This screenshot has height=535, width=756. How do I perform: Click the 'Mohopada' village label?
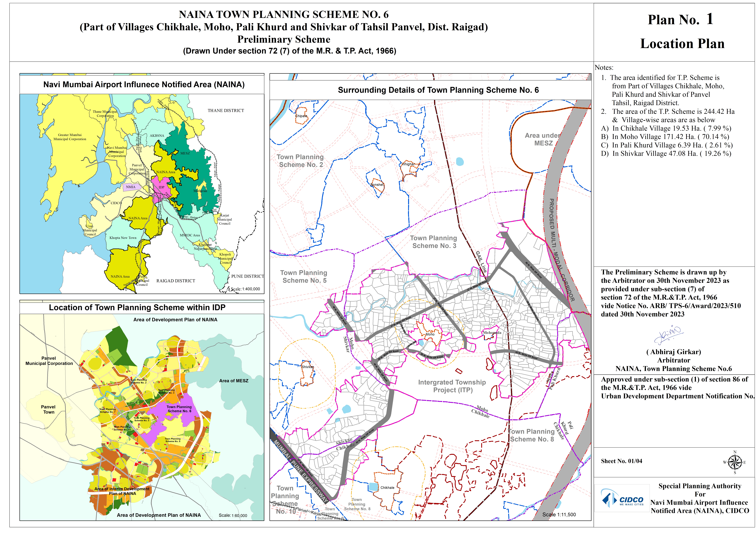tap(492, 333)
